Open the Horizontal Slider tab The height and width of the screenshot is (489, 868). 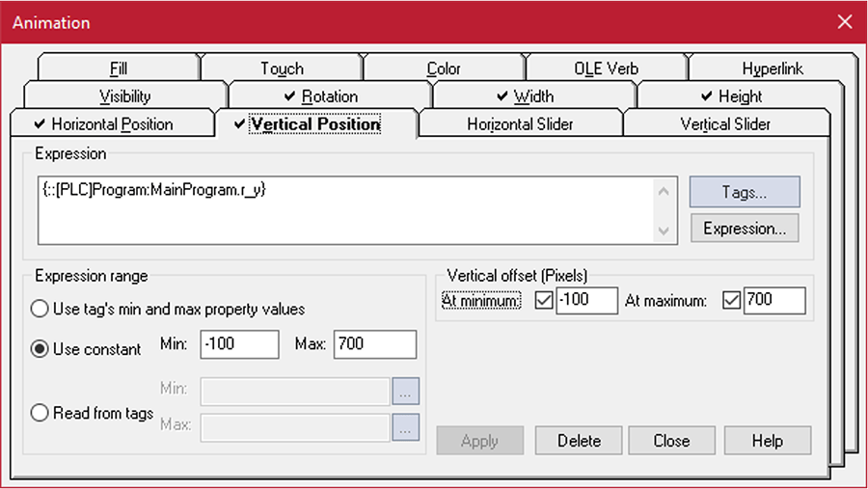coord(520,123)
